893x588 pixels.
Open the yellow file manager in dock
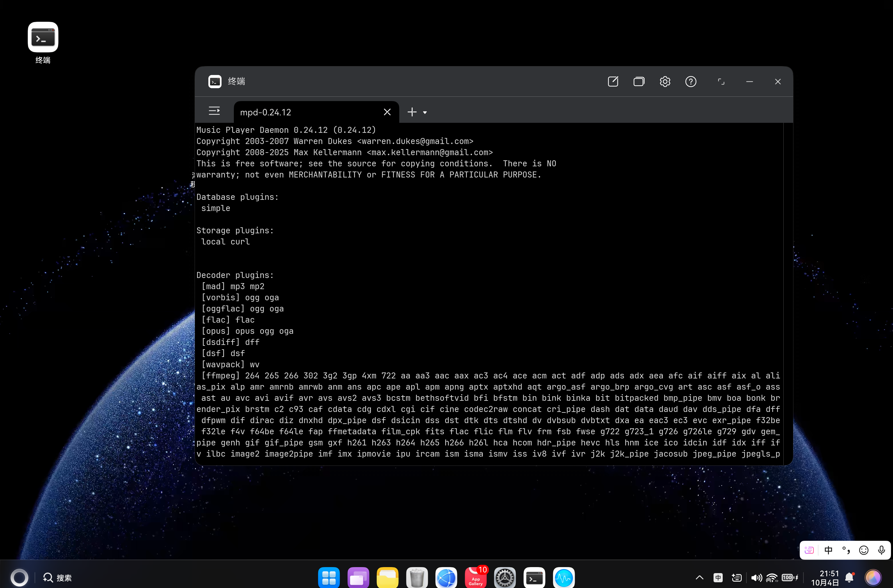[x=387, y=577]
